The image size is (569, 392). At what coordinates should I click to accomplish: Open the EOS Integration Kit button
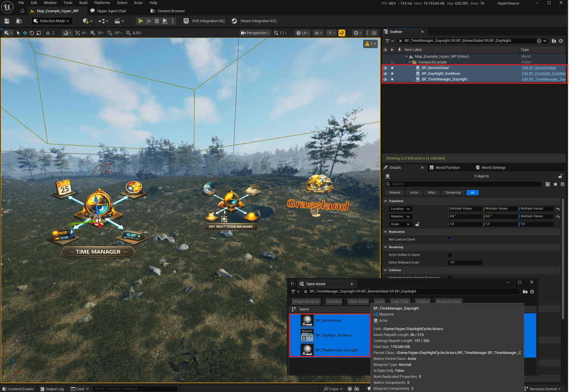pyautogui.click(x=204, y=21)
